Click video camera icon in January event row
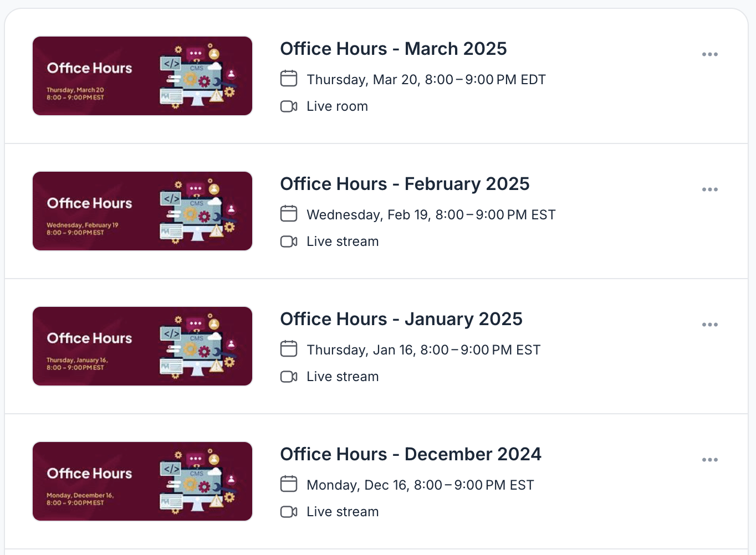Screen dimensions: 756x555 tap(289, 377)
